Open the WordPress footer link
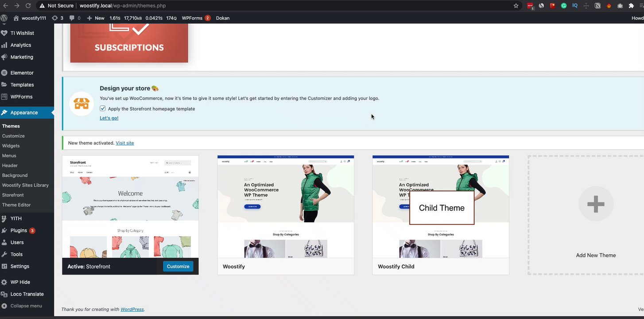The image size is (644, 319). coord(132,309)
